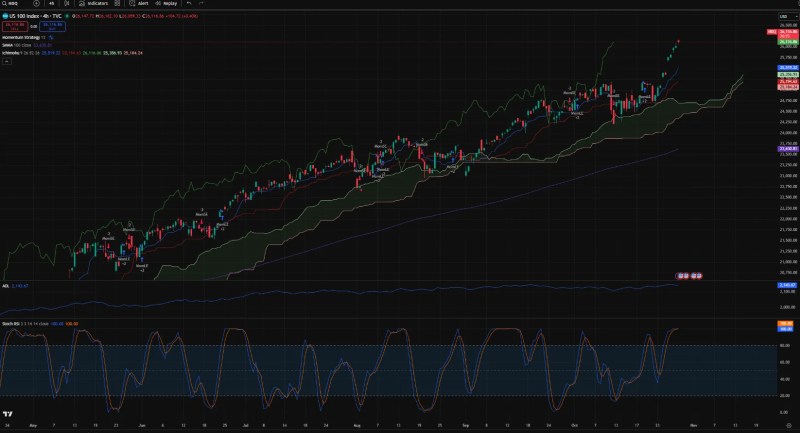Click the redo arrow
Image resolution: width=800 pixels, height=433 pixels.
click(x=201, y=4)
